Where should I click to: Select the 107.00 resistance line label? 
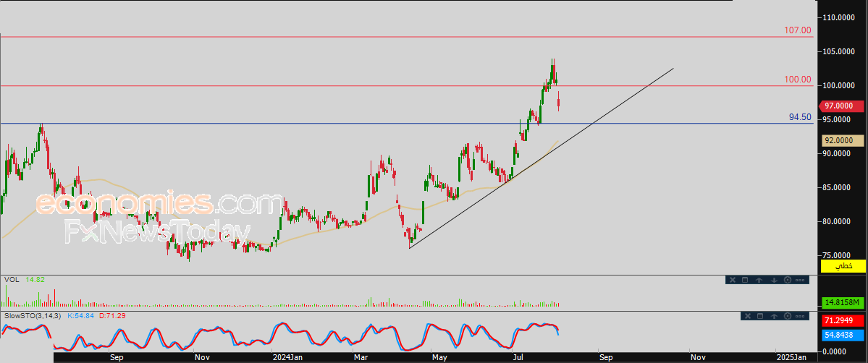coord(798,30)
